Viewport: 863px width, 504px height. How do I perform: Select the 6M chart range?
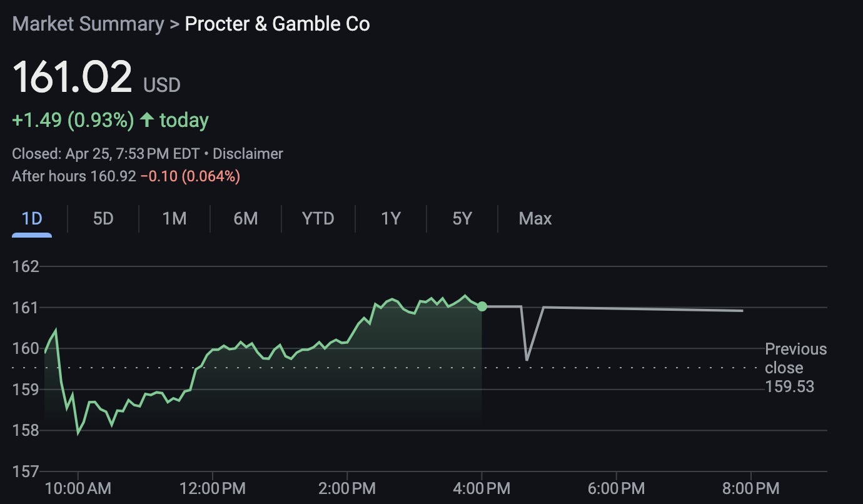tap(245, 219)
